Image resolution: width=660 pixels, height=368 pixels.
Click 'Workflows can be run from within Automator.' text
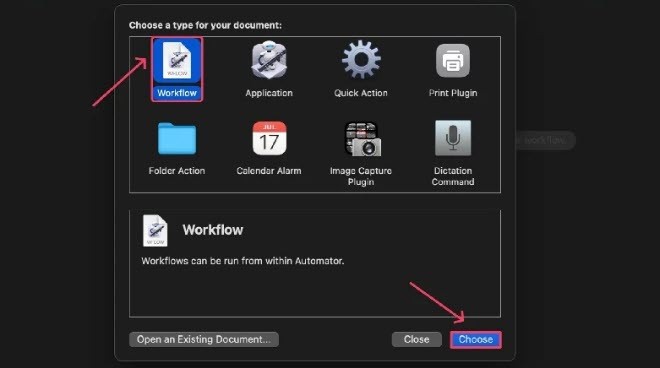pyautogui.click(x=243, y=261)
